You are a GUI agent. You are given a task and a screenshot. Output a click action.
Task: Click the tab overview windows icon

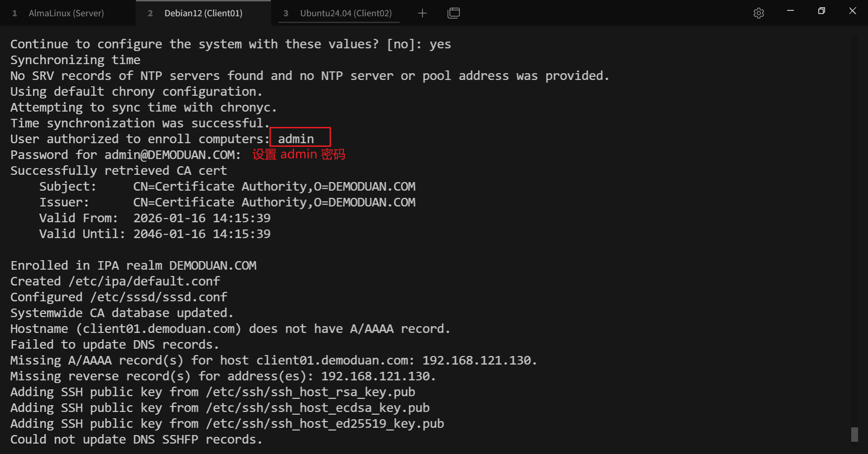(453, 13)
